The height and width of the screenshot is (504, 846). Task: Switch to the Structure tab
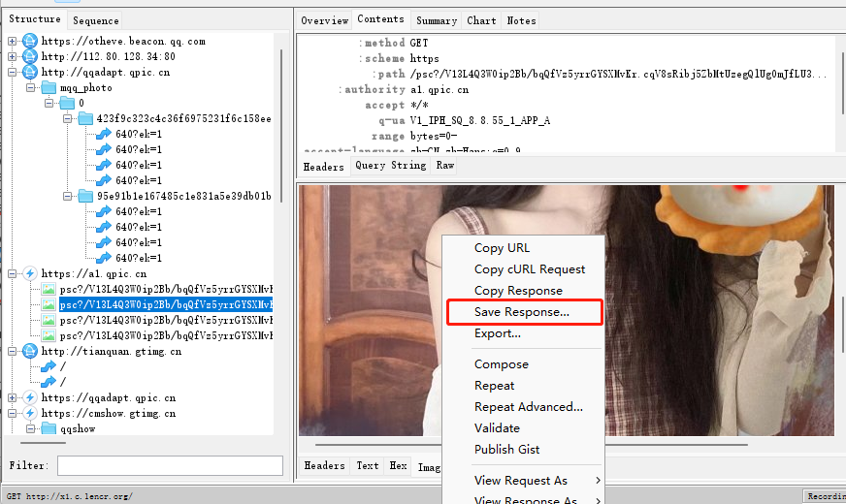pos(35,19)
